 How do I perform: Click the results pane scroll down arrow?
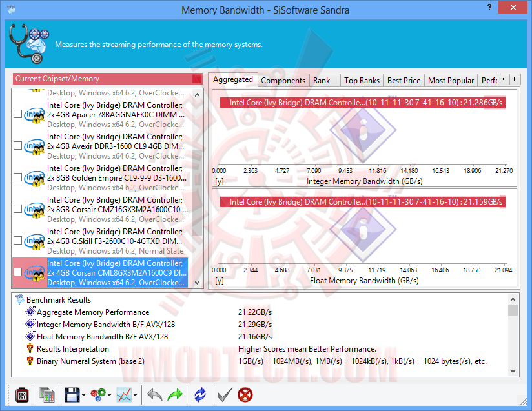513,371
